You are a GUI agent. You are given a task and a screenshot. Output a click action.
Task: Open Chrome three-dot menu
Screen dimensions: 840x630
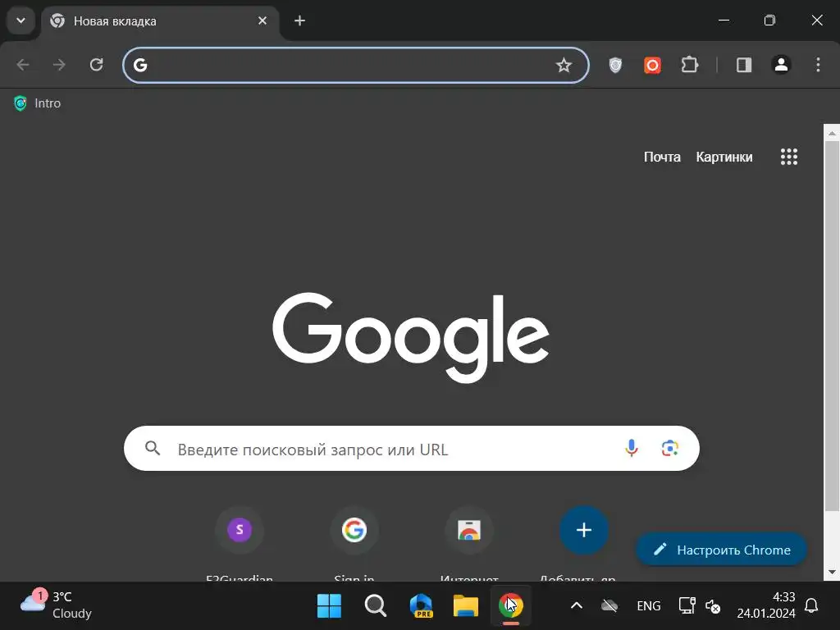818,65
